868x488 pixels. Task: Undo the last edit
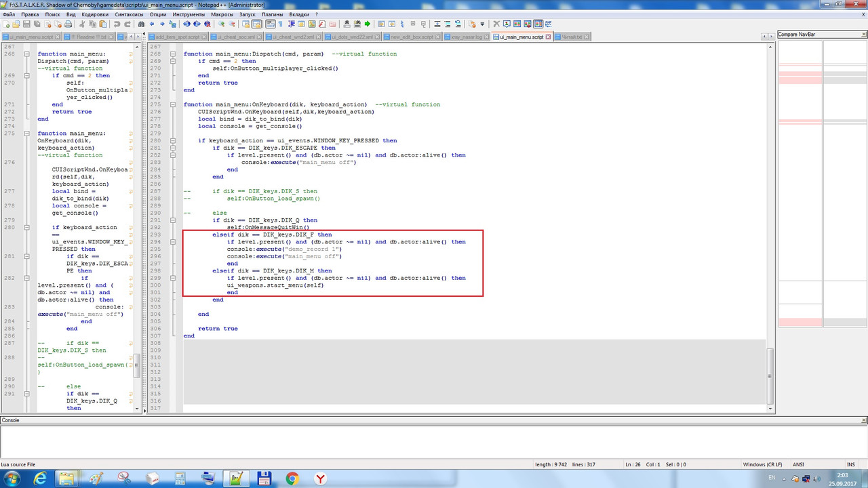click(x=117, y=24)
